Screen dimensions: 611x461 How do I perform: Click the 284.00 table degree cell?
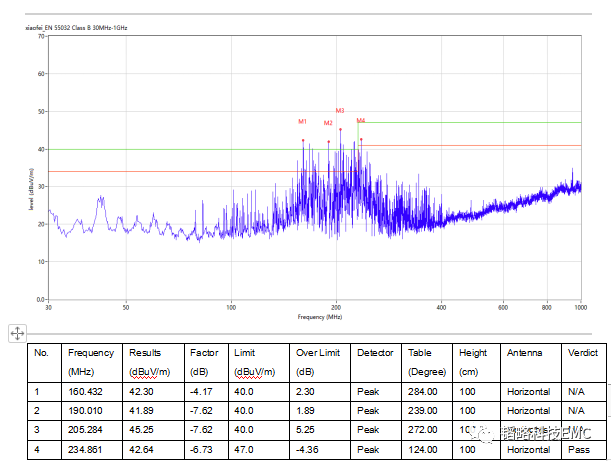(423, 392)
